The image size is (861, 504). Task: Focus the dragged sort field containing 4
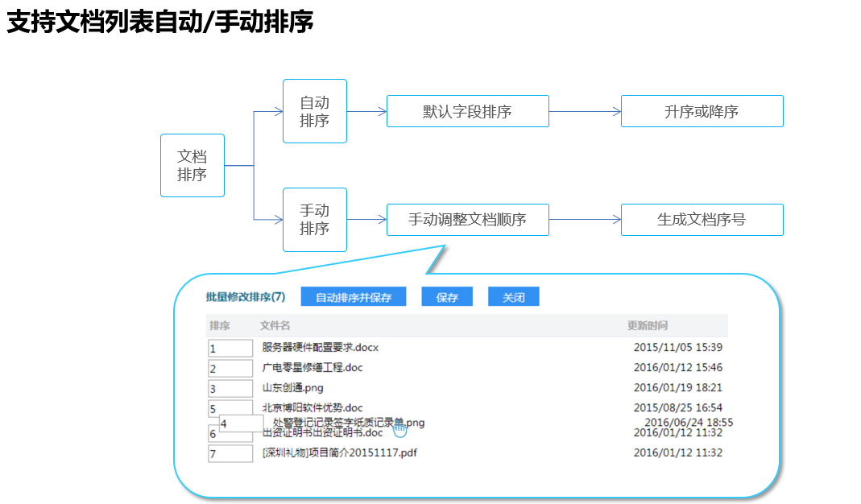click(x=241, y=423)
